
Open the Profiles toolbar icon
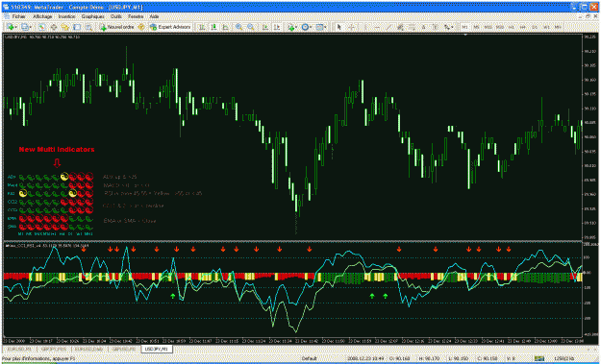coord(25,27)
